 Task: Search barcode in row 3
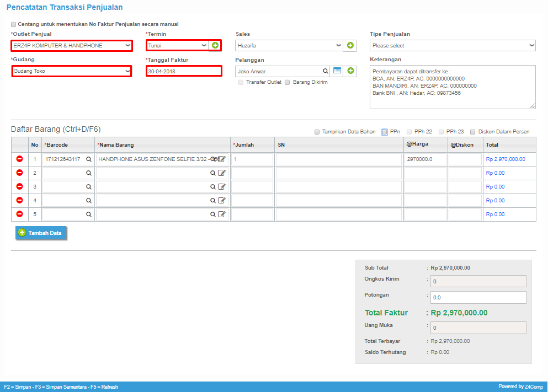pyautogui.click(x=89, y=187)
